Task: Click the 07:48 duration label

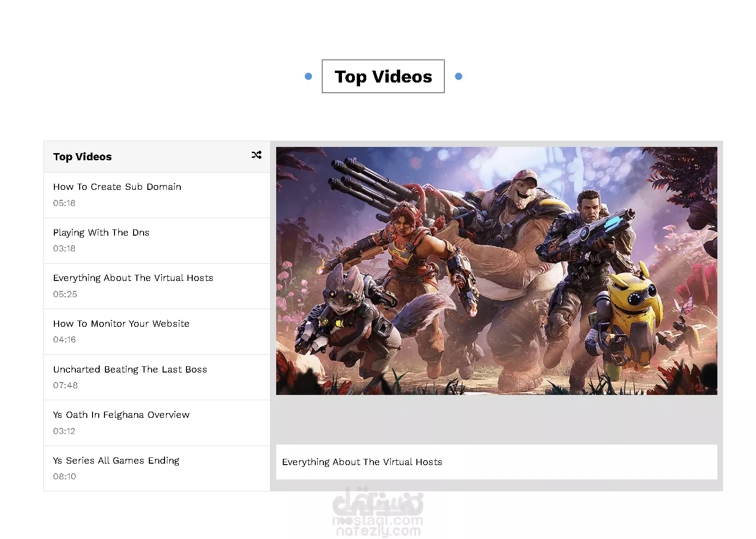Action: click(65, 385)
